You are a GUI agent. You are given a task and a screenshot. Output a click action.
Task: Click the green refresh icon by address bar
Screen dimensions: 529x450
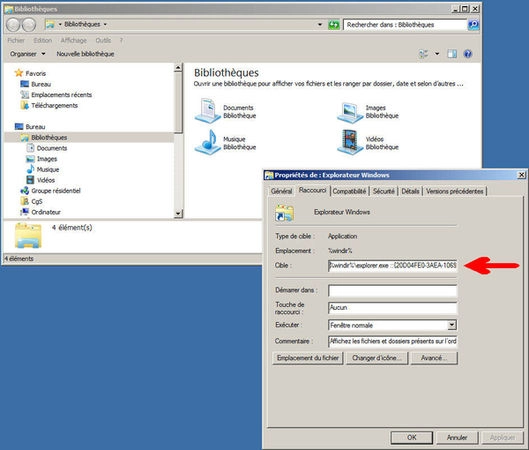click(334, 25)
